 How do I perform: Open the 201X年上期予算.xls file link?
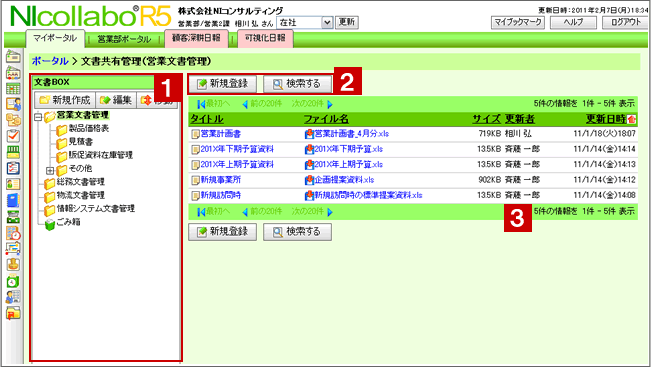(x=349, y=165)
